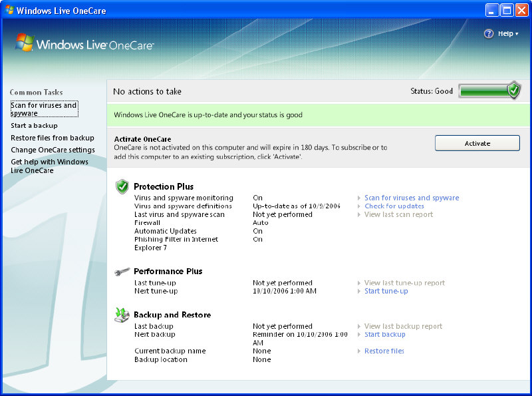
Task: Click the No actions to take text
Action: click(147, 91)
